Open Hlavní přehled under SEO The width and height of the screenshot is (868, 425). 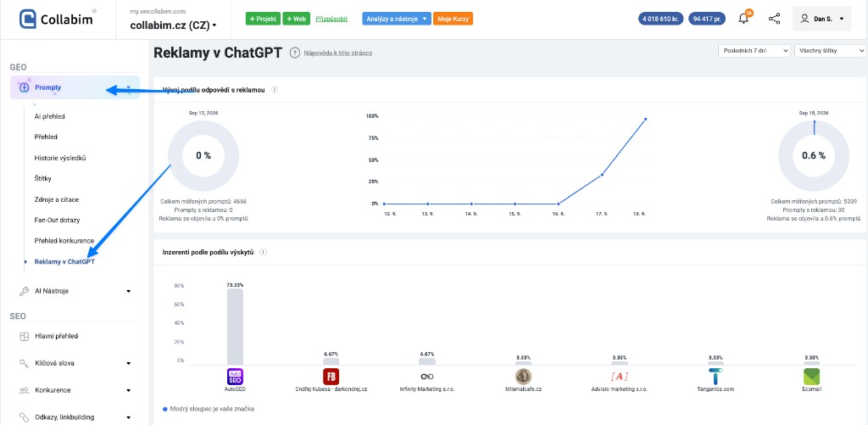point(56,336)
